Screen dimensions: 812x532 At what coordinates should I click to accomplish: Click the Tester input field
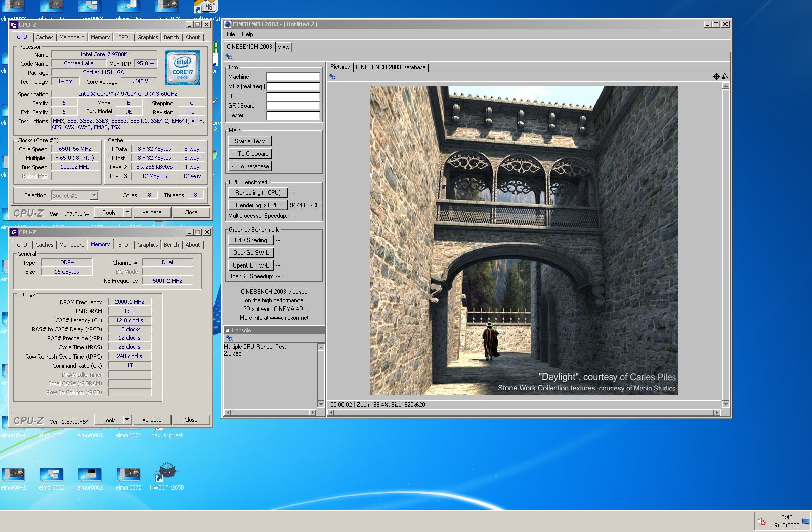click(293, 116)
